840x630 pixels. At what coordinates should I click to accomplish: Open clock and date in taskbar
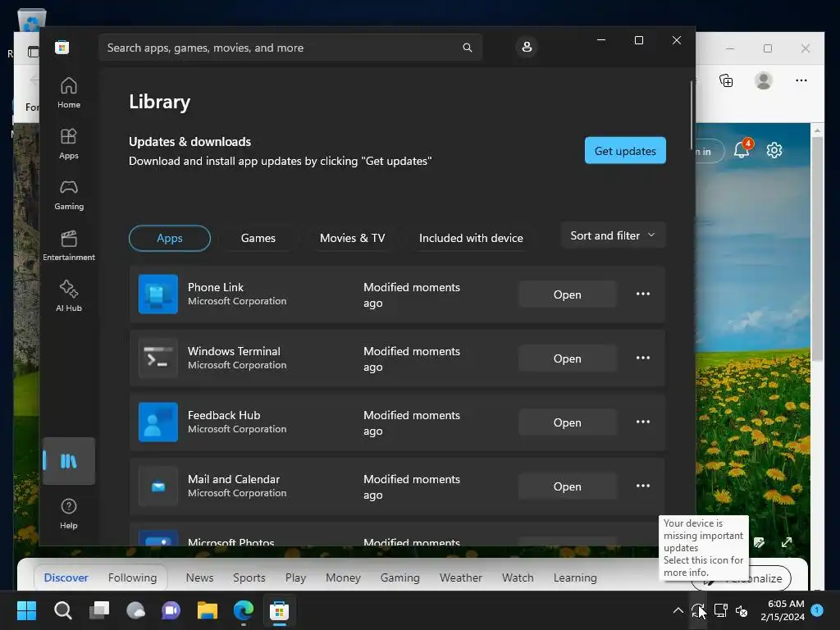pyautogui.click(x=783, y=610)
